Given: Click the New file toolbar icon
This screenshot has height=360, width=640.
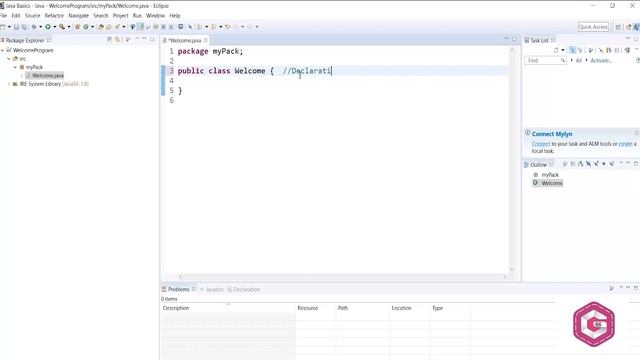Looking at the screenshot, I should pos(2,27).
